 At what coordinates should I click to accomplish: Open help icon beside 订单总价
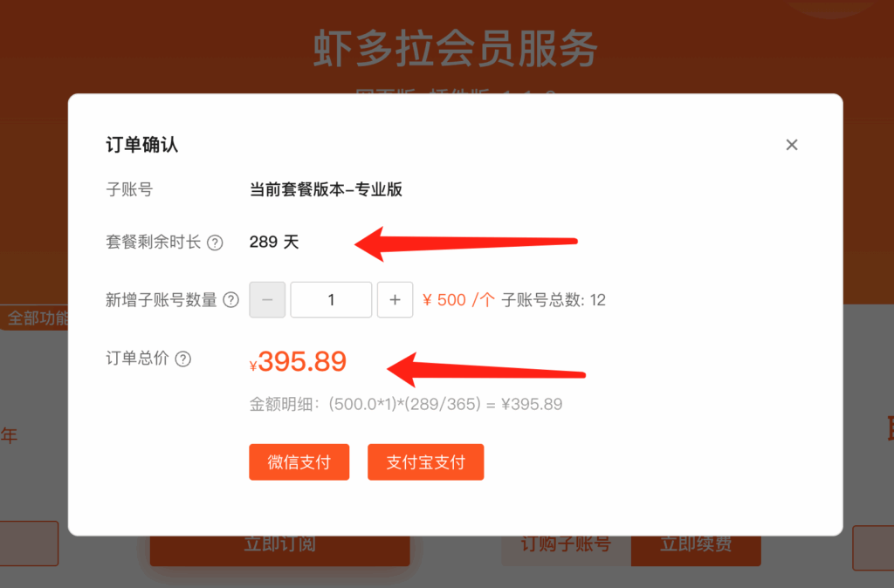183,359
